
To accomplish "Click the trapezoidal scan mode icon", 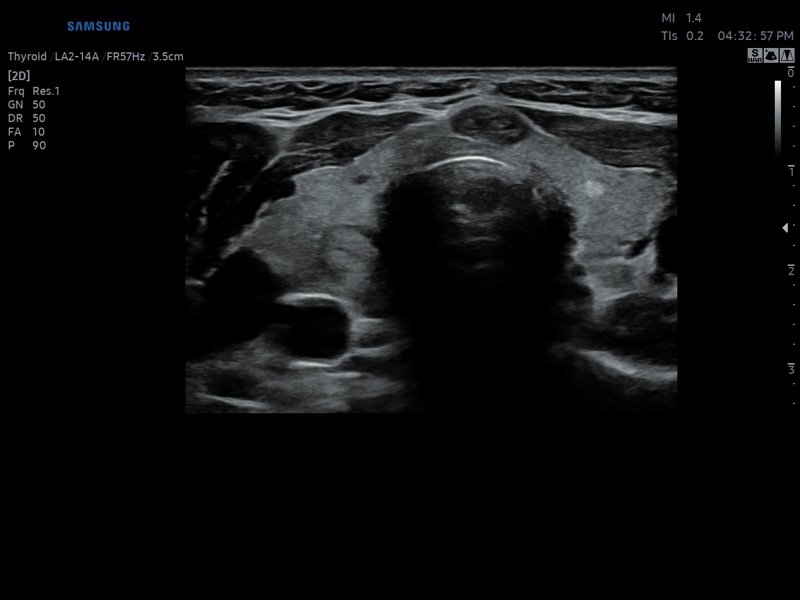I will [x=787, y=57].
